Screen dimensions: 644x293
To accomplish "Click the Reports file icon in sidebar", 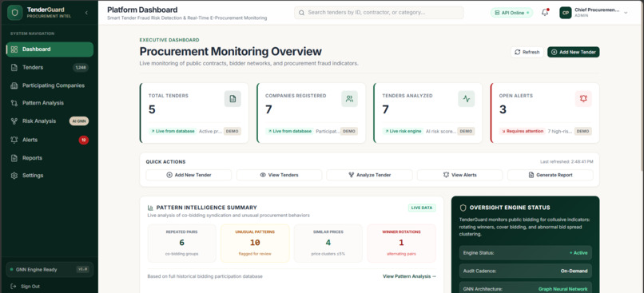I will pos(14,158).
